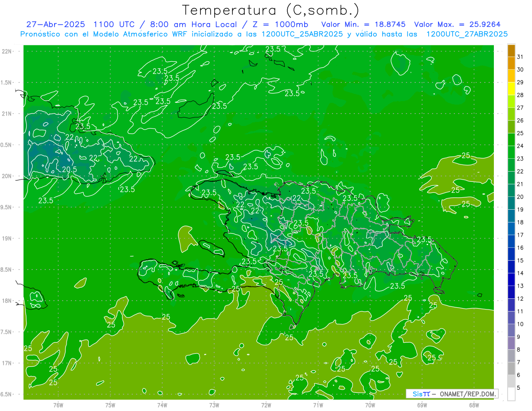Click the '76W' longitude axis label
The image size is (532, 411).
click(x=58, y=405)
